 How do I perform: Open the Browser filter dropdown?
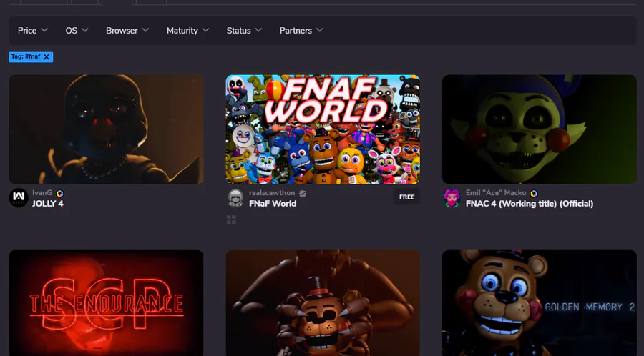tap(127, 30)
